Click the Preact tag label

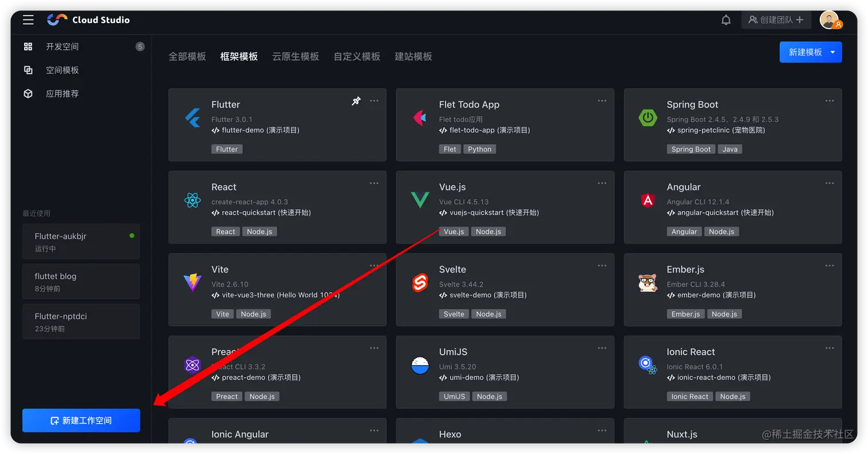pos(227,397)
